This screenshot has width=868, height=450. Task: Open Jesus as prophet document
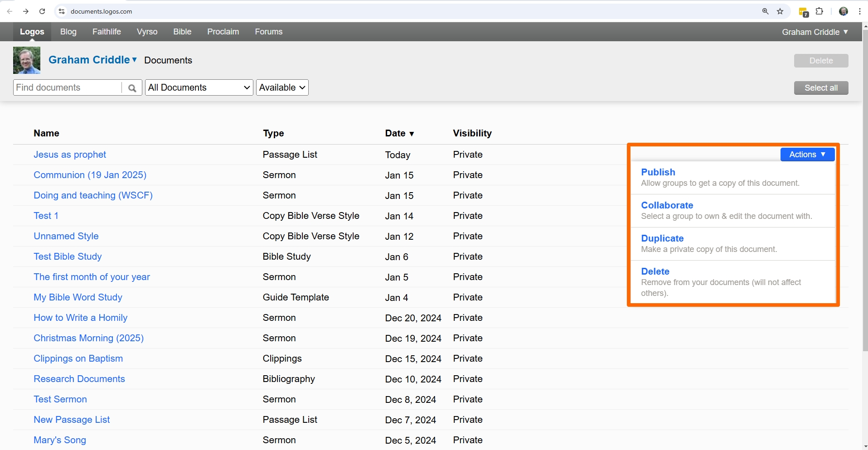click(70, 155)
